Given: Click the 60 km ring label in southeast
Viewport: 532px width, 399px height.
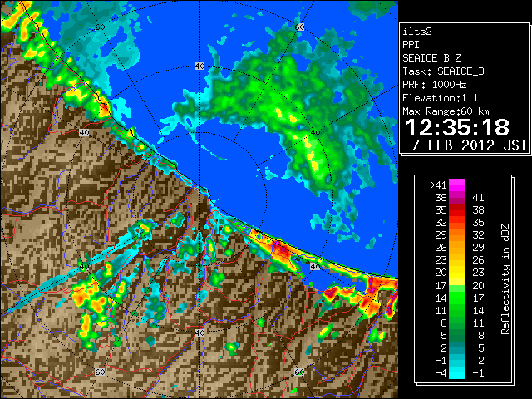Looking at the screenshot, I should (x=299, y=372).
